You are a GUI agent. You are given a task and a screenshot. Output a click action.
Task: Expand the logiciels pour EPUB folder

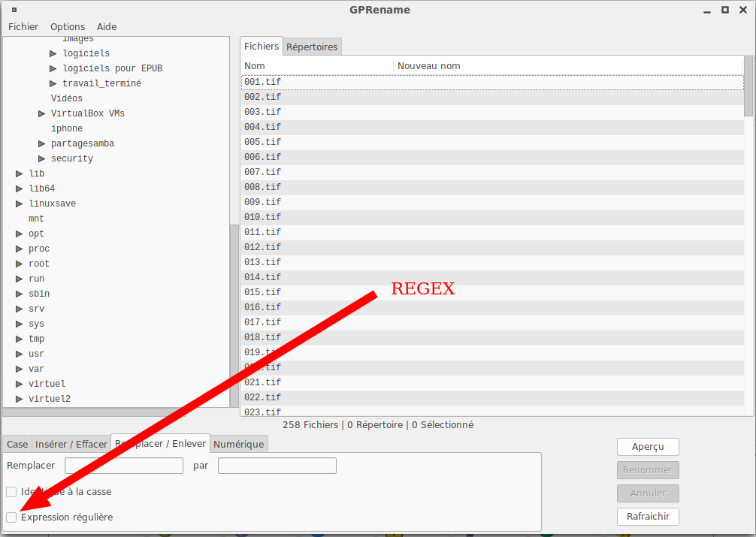[53, 68]
